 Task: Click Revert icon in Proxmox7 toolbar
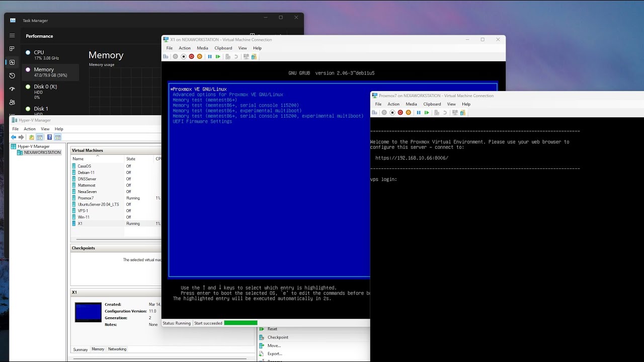[x=445, y=113]
